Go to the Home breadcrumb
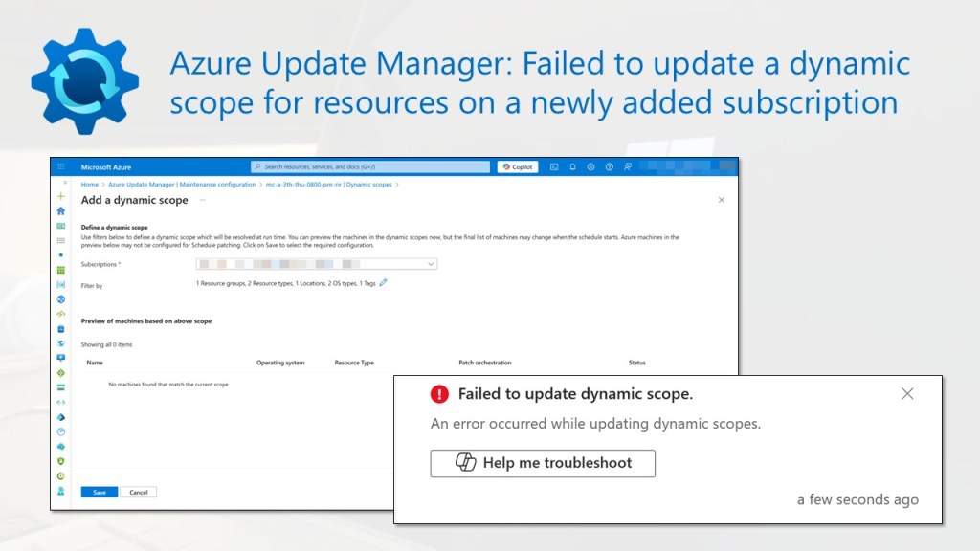This screenshot has height=551, width=980. click(x=90, y=184)
